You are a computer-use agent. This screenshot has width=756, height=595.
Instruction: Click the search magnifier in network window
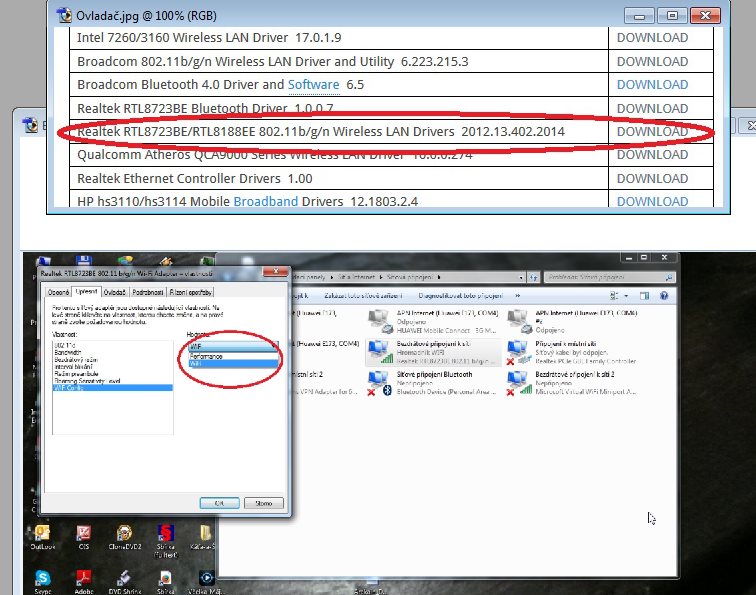point(669,277)
